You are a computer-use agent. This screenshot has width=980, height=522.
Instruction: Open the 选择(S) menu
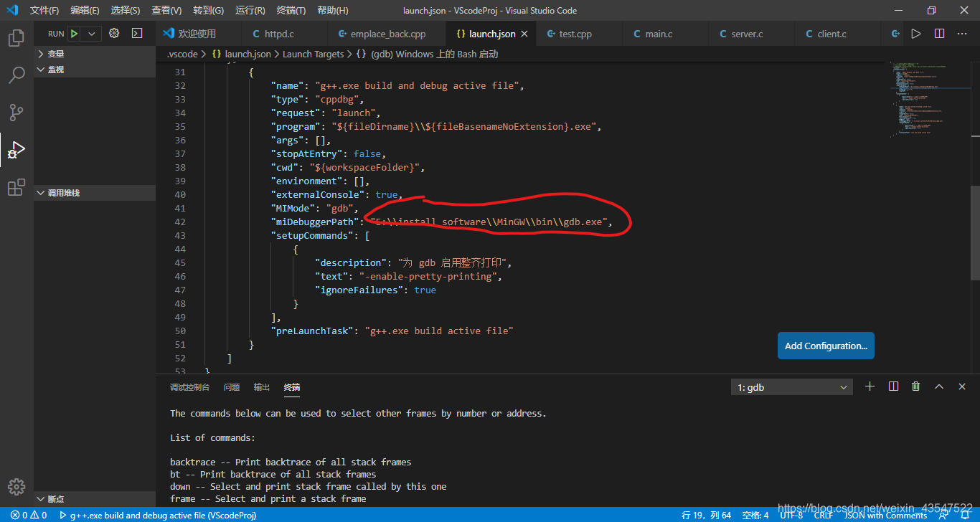pyautogui.click(x=126, y=11)
